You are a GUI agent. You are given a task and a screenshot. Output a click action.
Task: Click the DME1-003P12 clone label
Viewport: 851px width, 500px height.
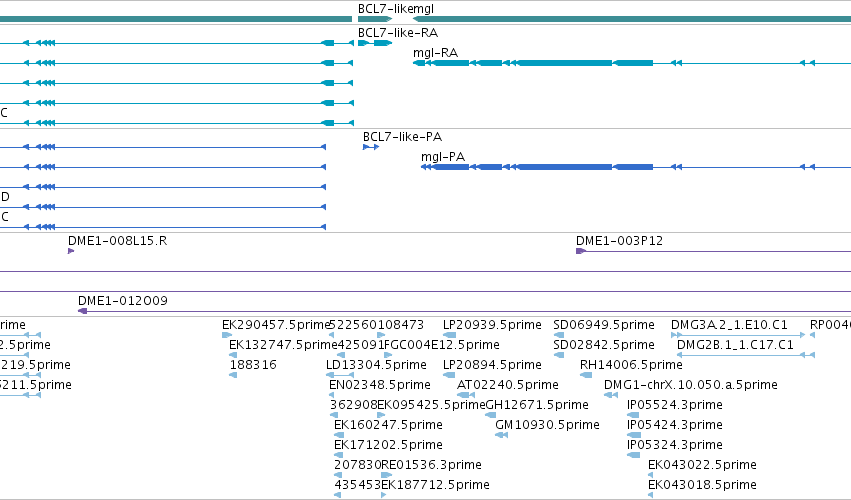(x=619, y=240)
